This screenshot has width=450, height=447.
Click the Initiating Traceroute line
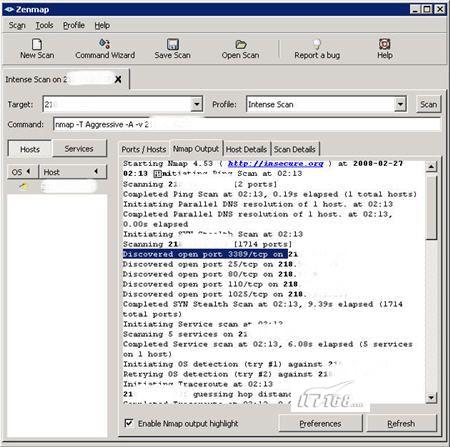198,384
